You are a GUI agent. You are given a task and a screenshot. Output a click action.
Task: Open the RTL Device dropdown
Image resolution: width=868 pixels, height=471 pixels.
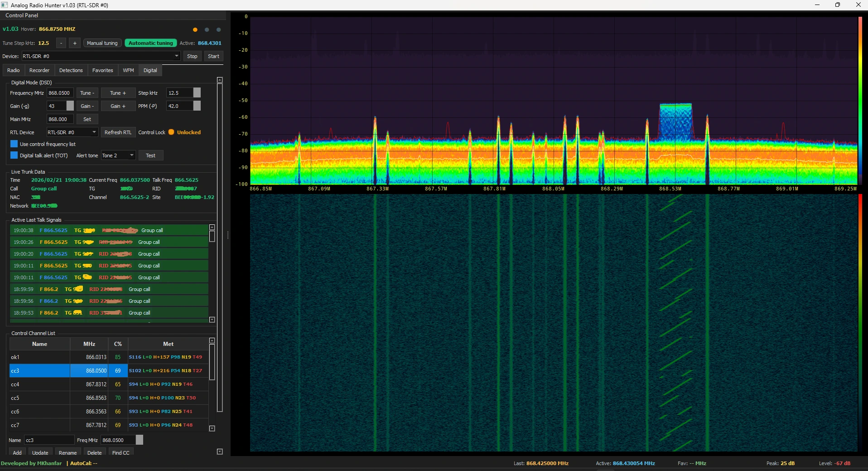point(94,132)
